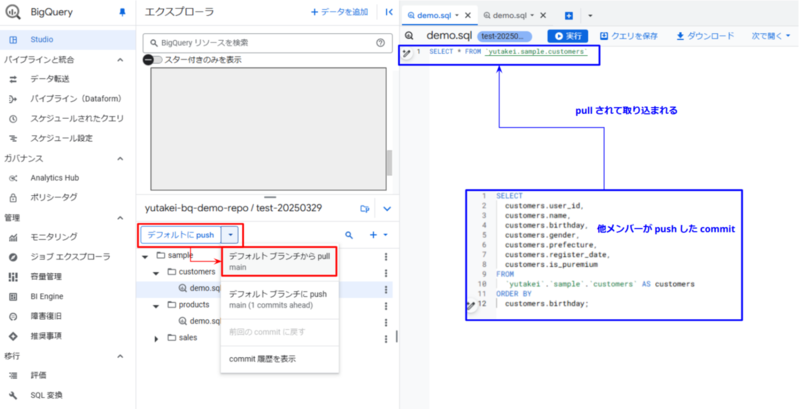This screenshot has height=409, width=800.
Task: Collapse the ガバナンス section
Action: click(120, 159)
